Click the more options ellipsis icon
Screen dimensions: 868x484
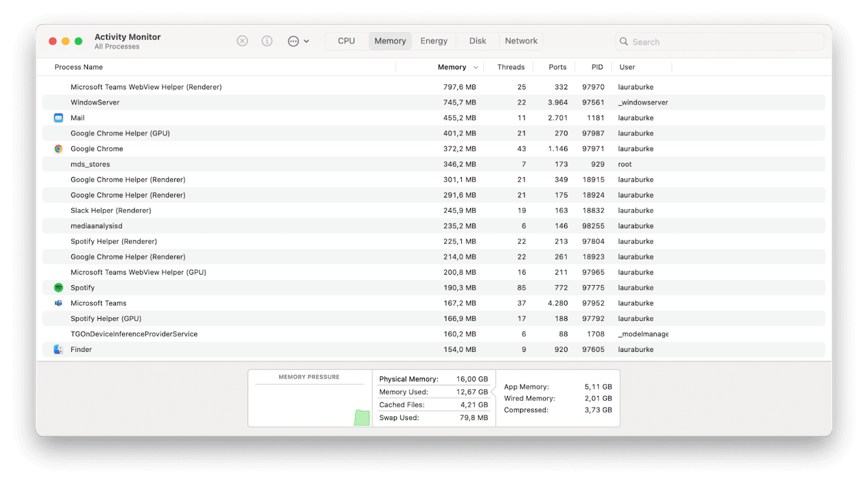click(293, 40)
